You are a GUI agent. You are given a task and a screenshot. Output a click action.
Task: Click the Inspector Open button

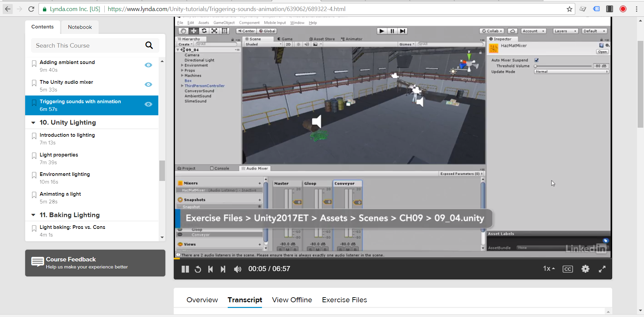(602, 52)
